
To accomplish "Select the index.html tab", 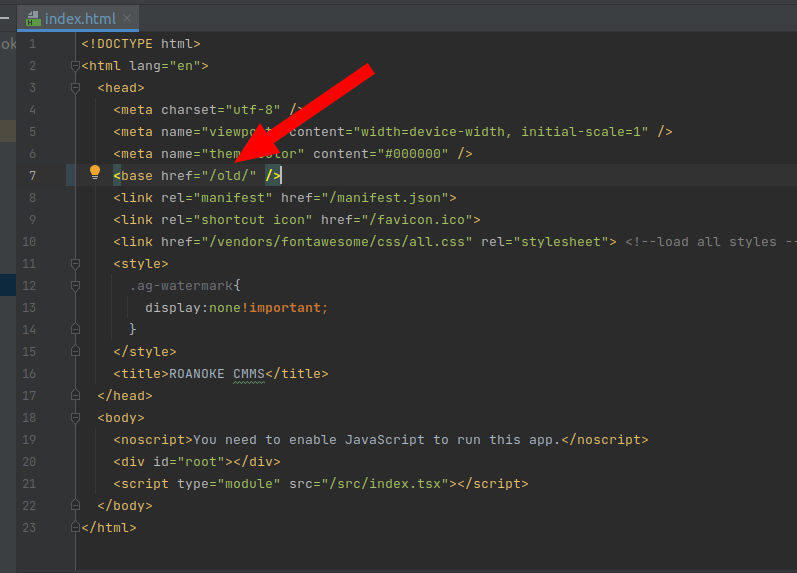I will tap(78, 19).
